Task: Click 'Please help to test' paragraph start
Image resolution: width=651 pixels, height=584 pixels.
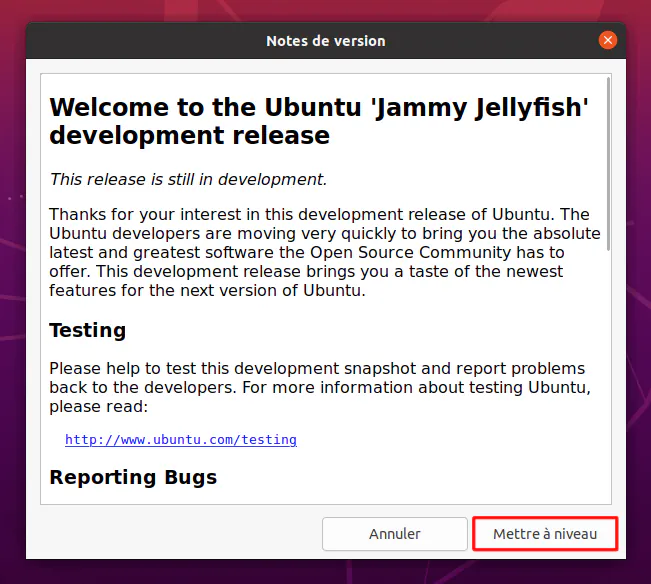Action: pyautogui.click(x=122, y=369)
